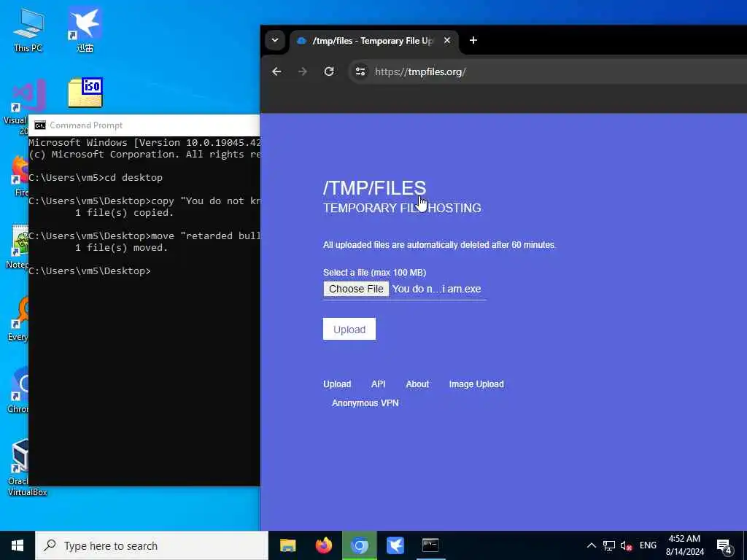
Task: Click the '1 file(s) moved.' output line
Action: [122, 248]
